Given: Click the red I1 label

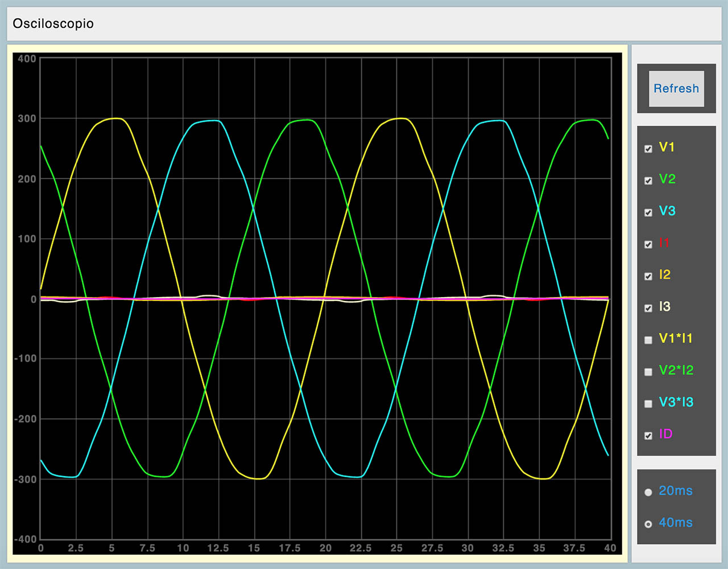Looking at the screenshot, I should point(664,243).
